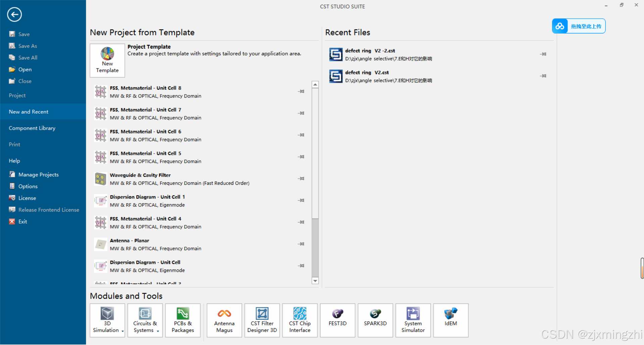The height and width of the screenshot is (345, 644).
Task: Pin the Dispersion Diagram - Unit Cell Eigenmode template
Action: coord(301,266)
